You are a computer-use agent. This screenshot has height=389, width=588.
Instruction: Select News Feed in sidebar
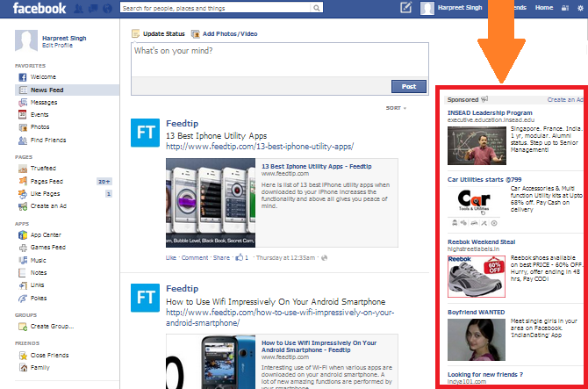click(x=67, y=90)
